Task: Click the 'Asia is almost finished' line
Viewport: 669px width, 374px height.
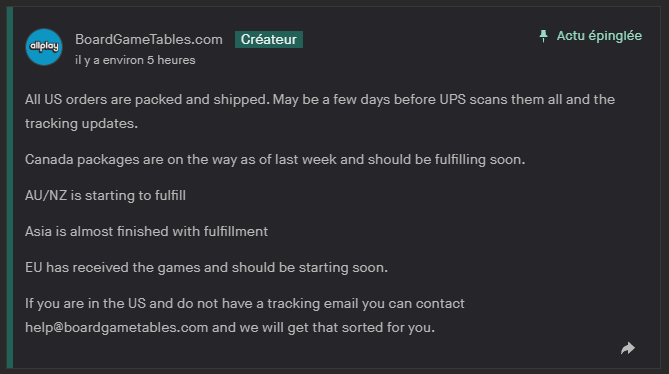Action: point(146,232)
